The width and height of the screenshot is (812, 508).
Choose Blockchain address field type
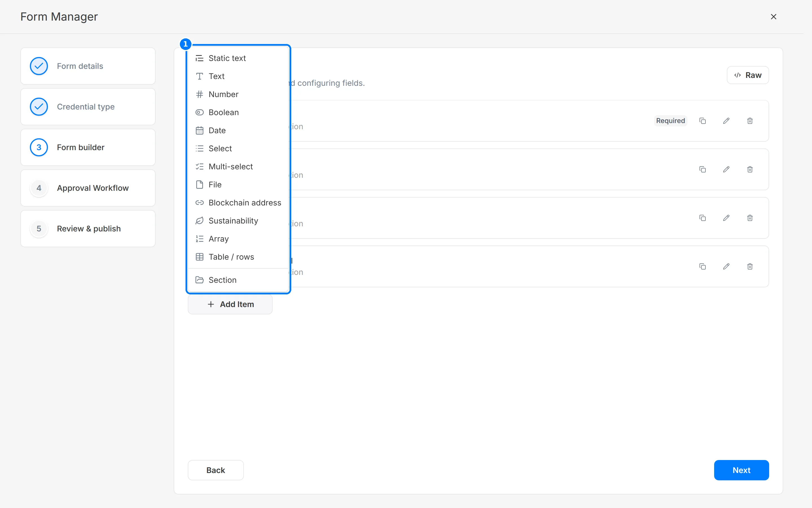[x=238, y=203]
